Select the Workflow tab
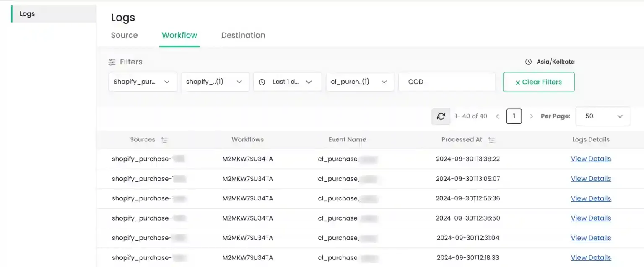Image resolution: width=644 pixels, height=267 pixels. pyautogui.click(x=179, y=35)
